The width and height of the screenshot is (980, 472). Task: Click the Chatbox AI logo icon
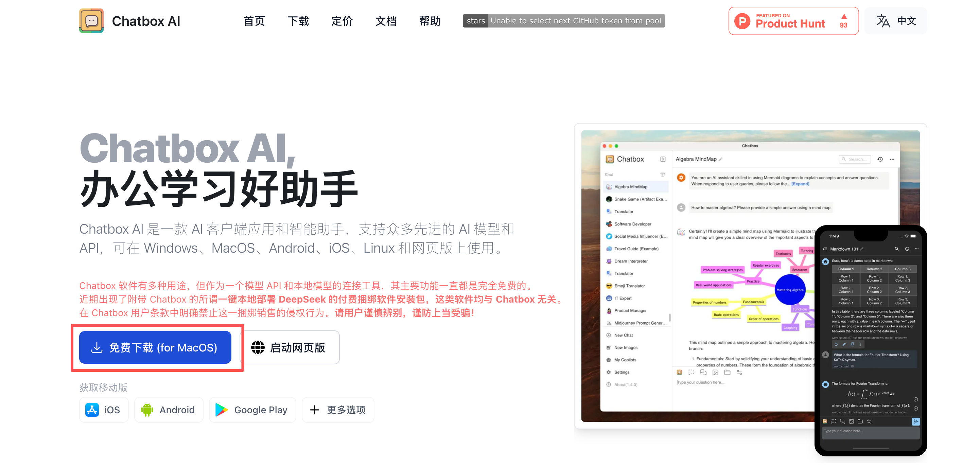tap(91, 20)
